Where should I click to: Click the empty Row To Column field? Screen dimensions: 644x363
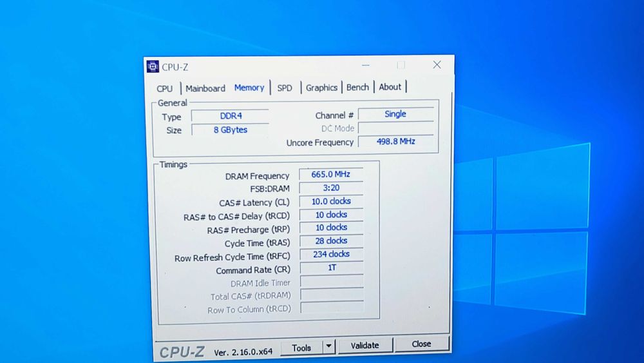(x=332, y=308)
